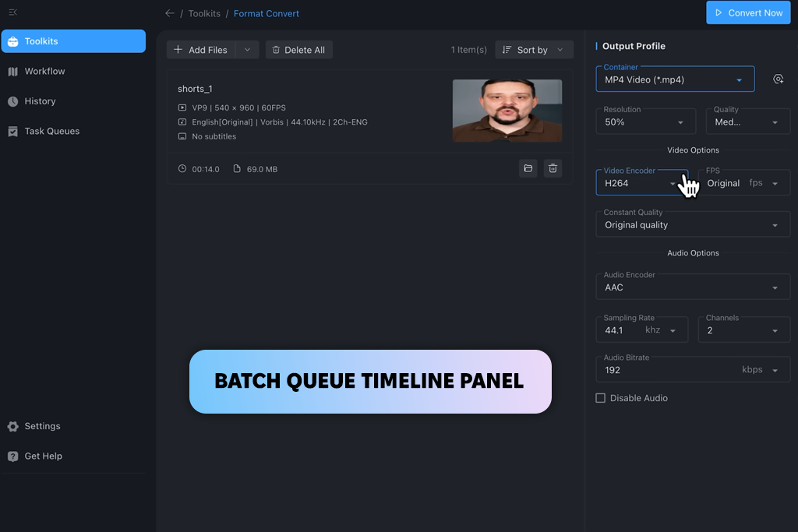
Task: Open the Audio Encoder AAC dropdown
Action: point(693,287)
